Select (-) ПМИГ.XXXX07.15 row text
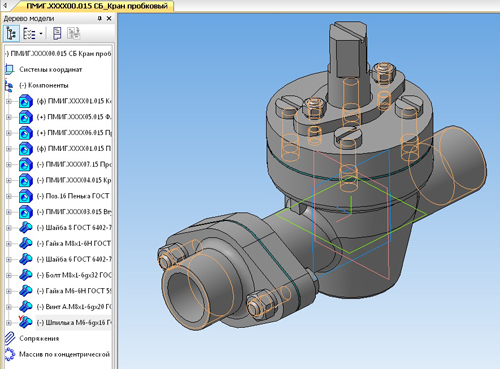Viewport: 500px width, 369px height. (x=74, y=165)
